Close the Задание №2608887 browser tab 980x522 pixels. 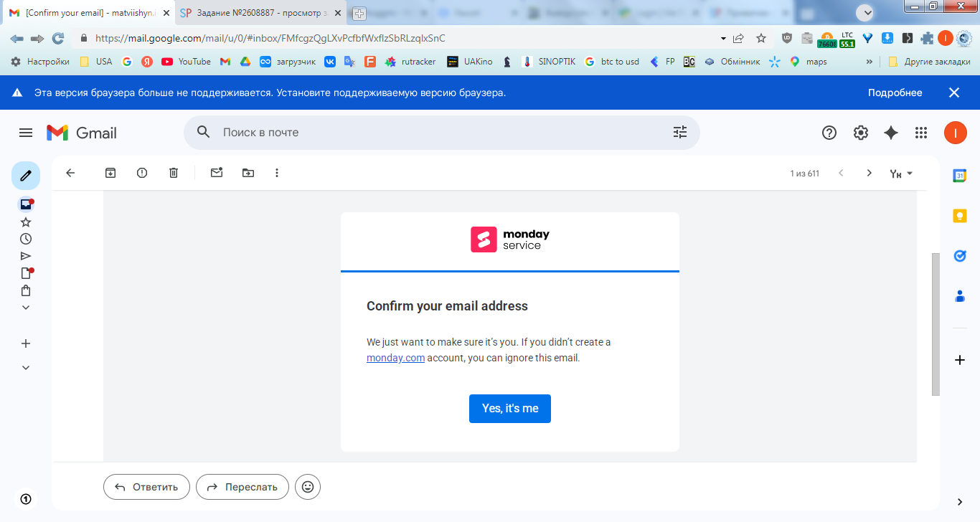[336, 13]
